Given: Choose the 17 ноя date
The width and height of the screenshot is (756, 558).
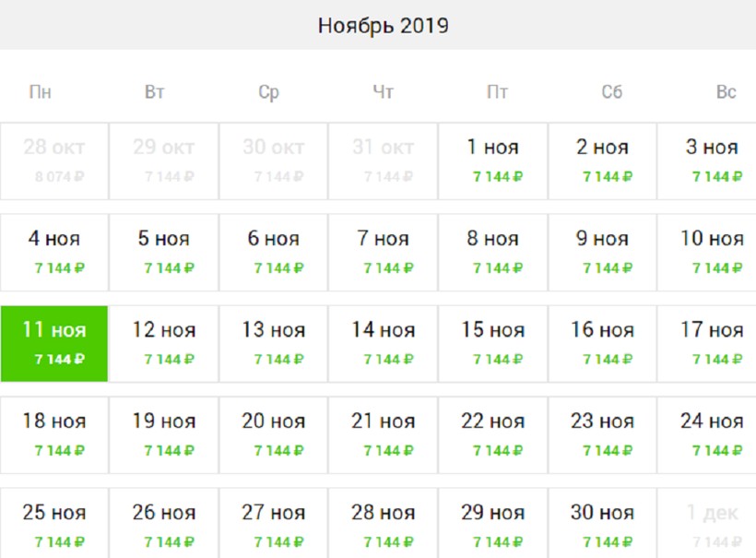Looking at the screenshot, I should tap(710, 343).
